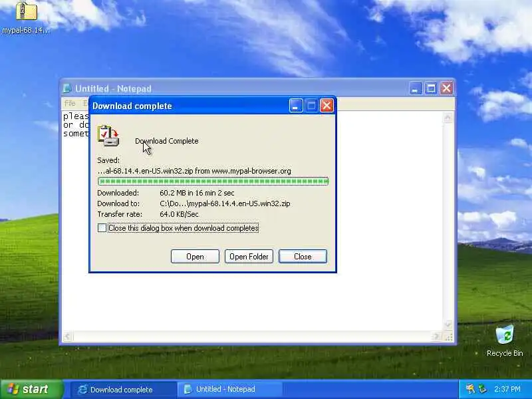Click the '60.2 MB in 16 min 2 sec' text
Viewport: 532px width, 399px height.
coord(197,193)
